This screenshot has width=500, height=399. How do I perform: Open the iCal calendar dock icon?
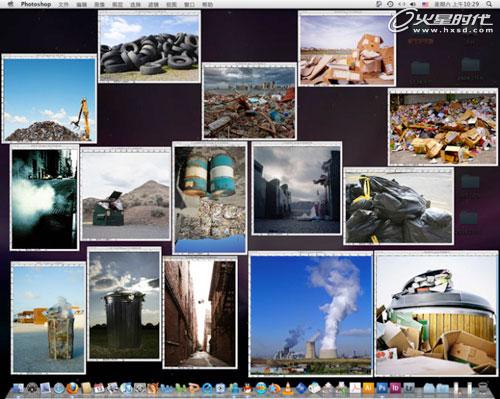(99, 388)
